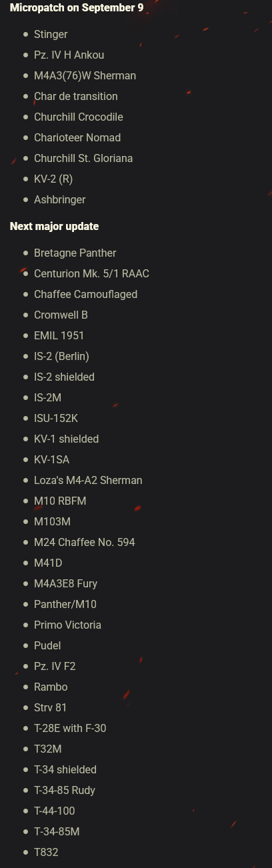Select the ISU-152K list item
This screenshot has width=272, height=868.
pos(56,418)
